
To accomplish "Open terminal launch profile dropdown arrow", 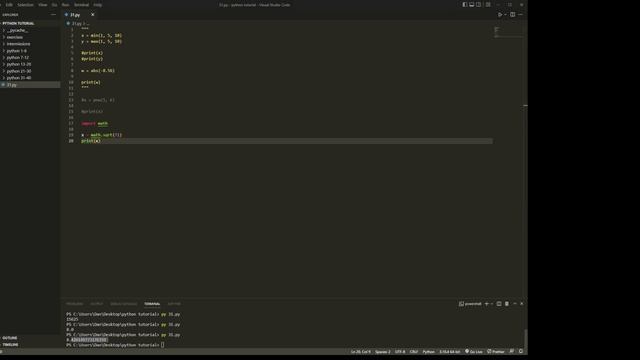I will 492,304.
